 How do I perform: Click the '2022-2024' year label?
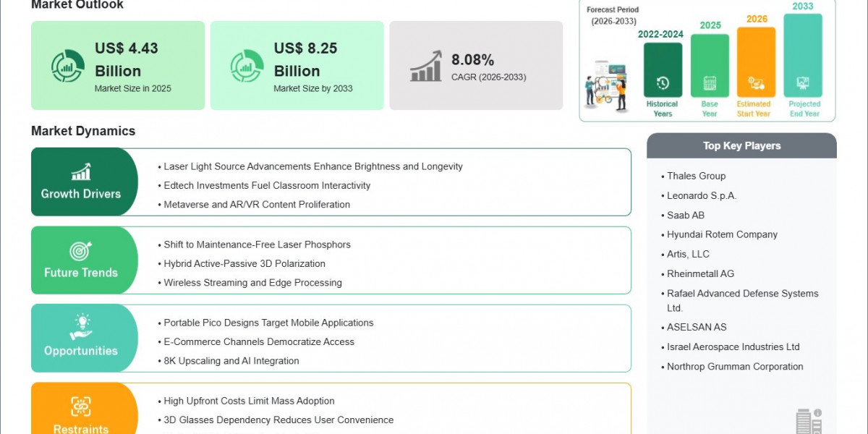click(660, 34)
